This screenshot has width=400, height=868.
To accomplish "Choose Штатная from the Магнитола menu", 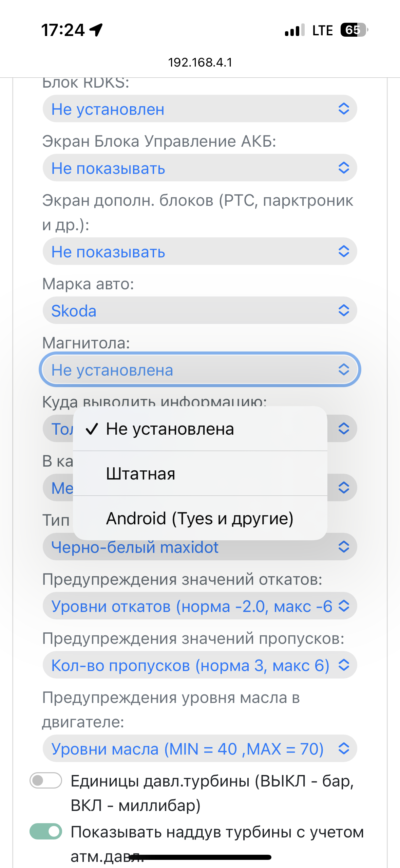I will [200, 473].
